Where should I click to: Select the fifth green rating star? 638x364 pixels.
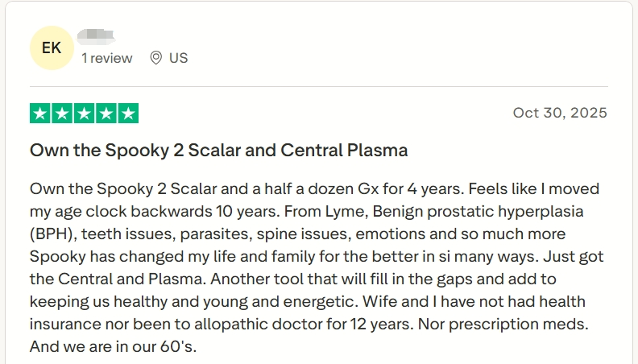pyautogui.click(x=127, y=114)
